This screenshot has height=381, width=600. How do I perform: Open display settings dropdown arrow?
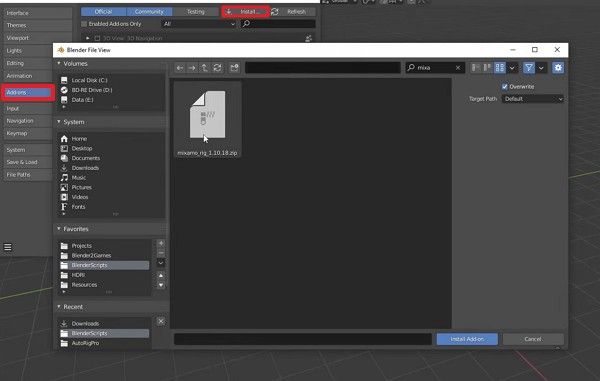512,68
